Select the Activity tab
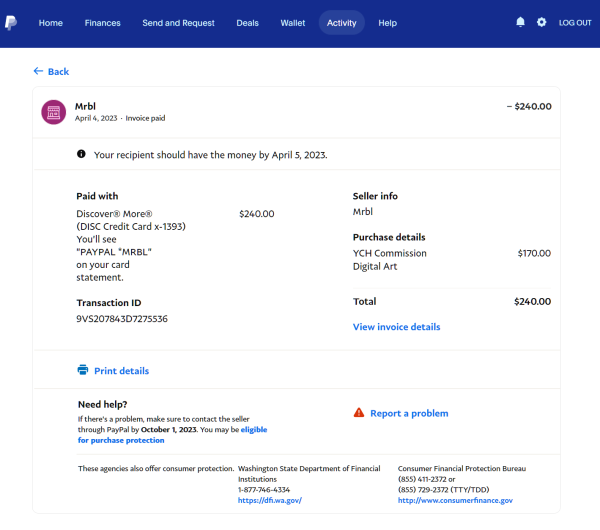 tap(342, 23)
